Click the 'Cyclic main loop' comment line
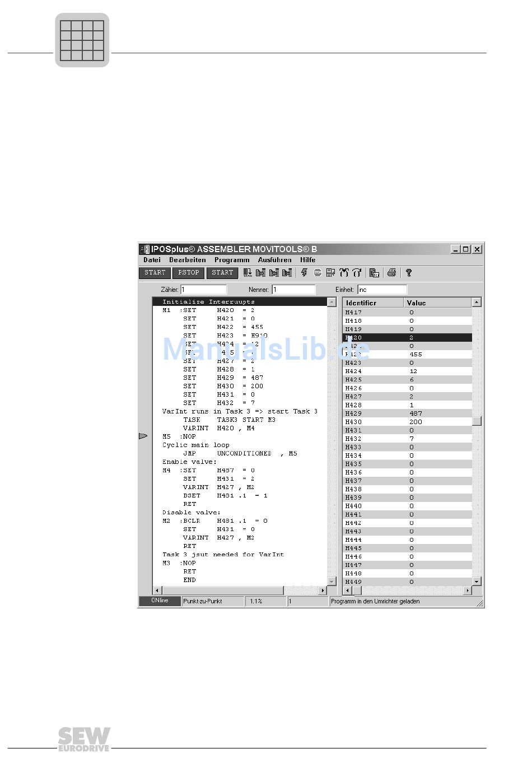Screen dimensions: 532x758 coord(196,445)
